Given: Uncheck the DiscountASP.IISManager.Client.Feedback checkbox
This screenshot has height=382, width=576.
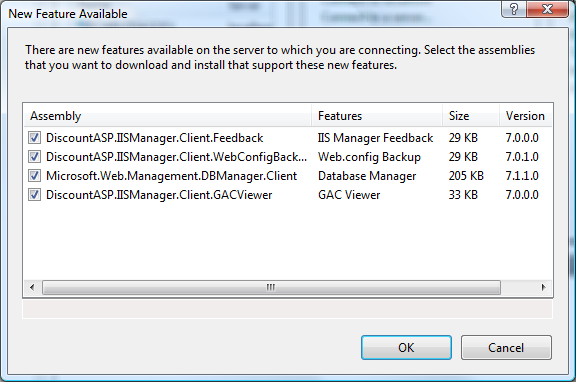Looking at the screenshot, I should pyautogui.click(x=35, y=138).
